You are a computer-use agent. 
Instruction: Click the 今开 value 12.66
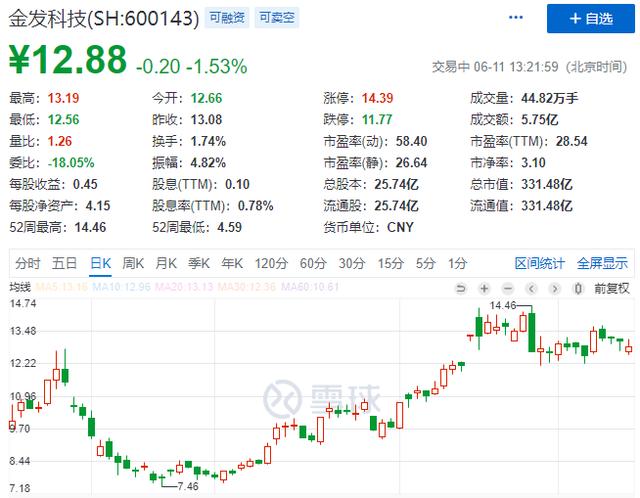207,98
